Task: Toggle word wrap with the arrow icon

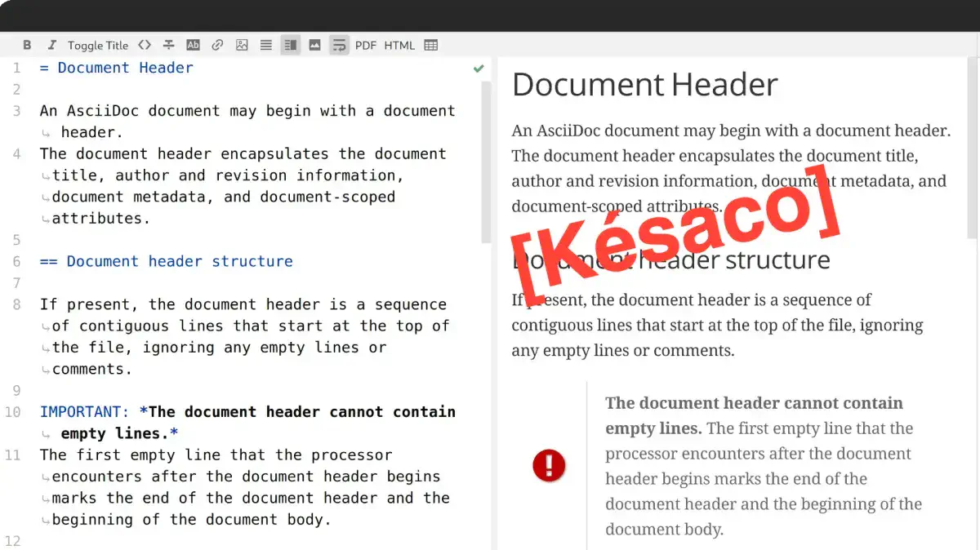Action: (x=339, y=45)
